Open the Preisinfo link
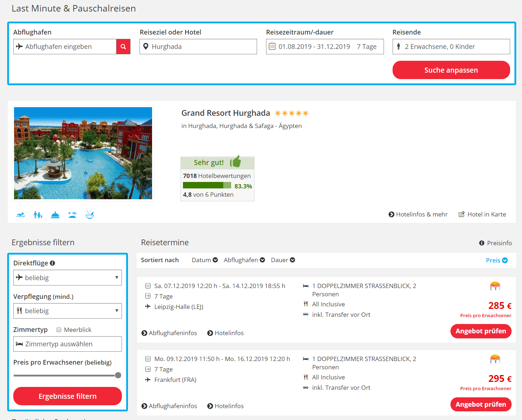522x420 pixels. (x=495, y=243)
